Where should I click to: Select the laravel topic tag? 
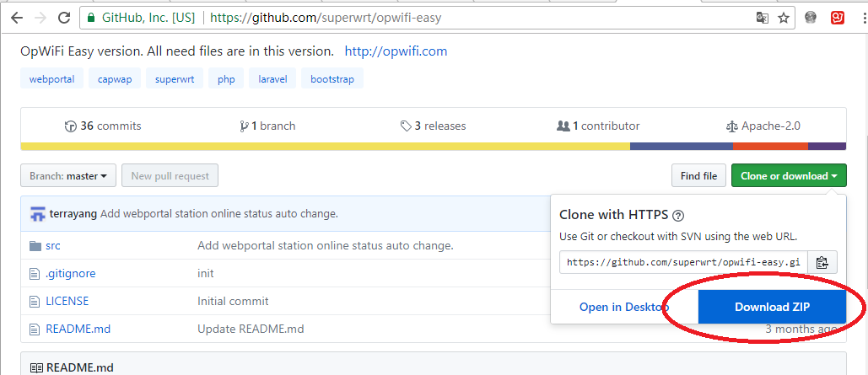click(272, 79)
